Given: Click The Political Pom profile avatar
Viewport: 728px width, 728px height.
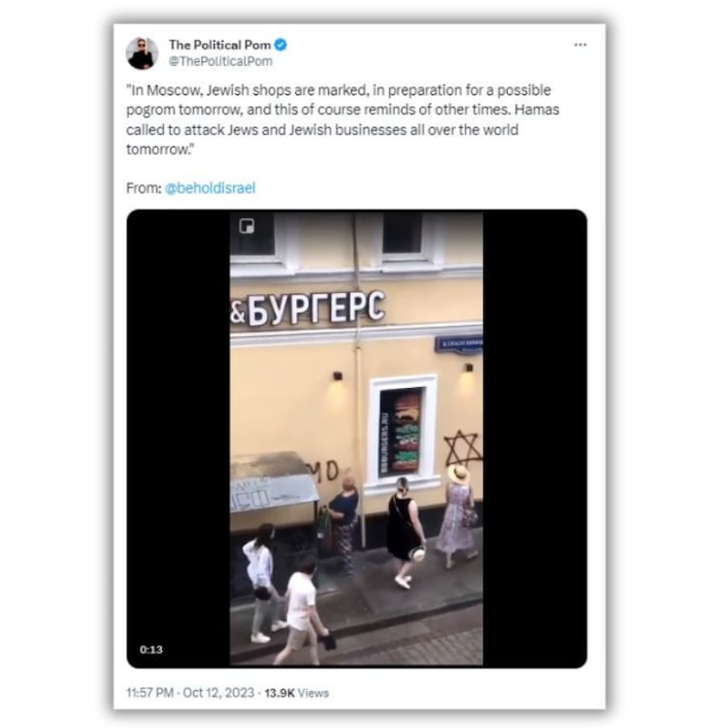Looking at the screenshot, I should click(142, 53).
